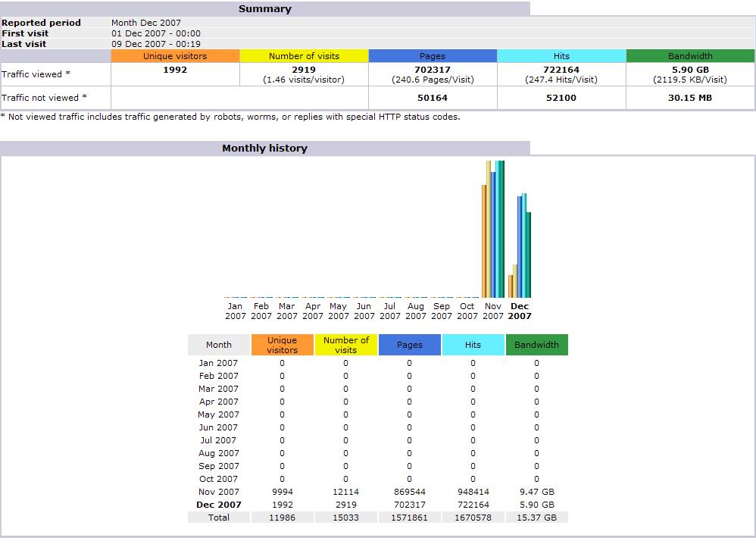756x538 pixels.
Task: Click the Summary section title bar
Action: point(264,8)
